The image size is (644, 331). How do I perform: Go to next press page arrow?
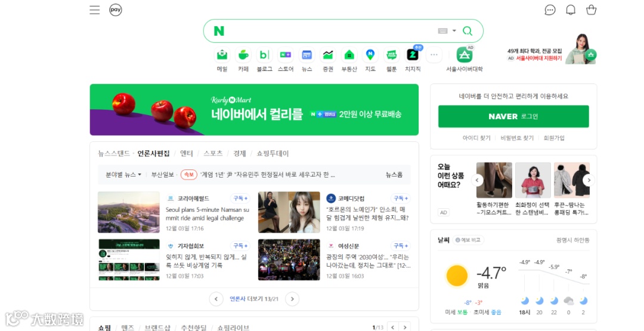292,299
